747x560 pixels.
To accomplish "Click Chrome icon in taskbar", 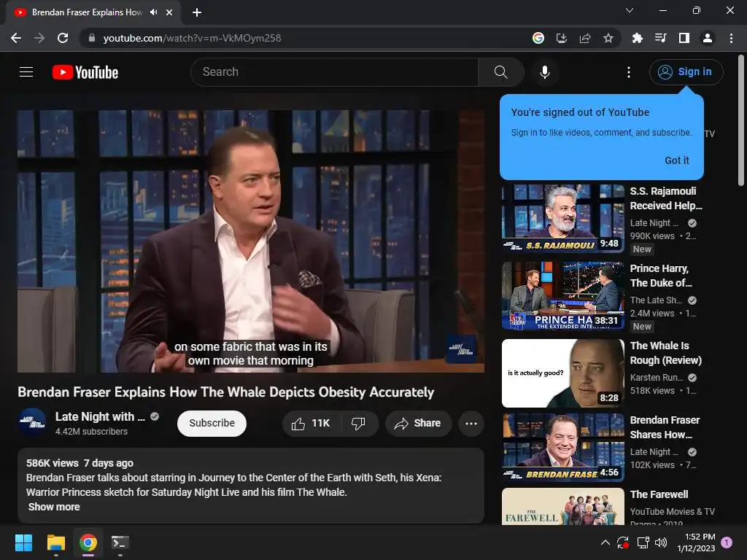I will 88,542.
